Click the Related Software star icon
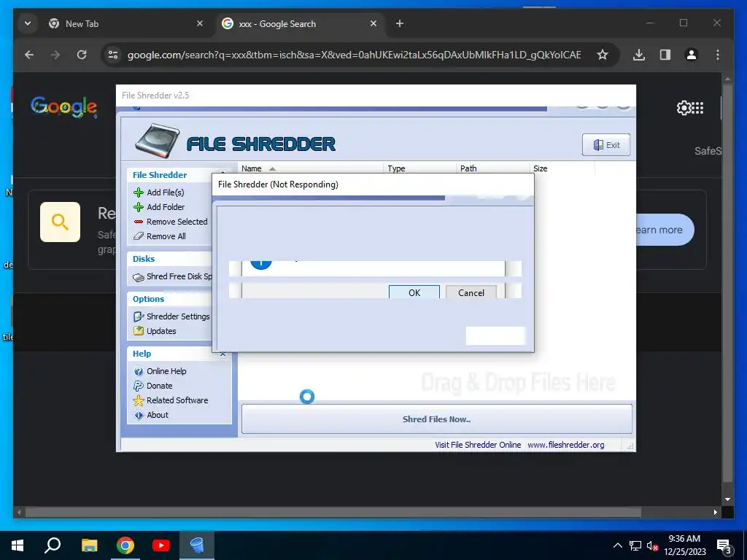This screenshot has height=560, width=747. 139,400
